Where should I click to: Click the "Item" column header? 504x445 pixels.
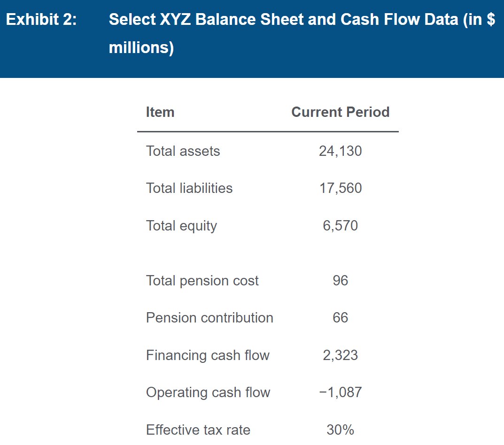160,112
